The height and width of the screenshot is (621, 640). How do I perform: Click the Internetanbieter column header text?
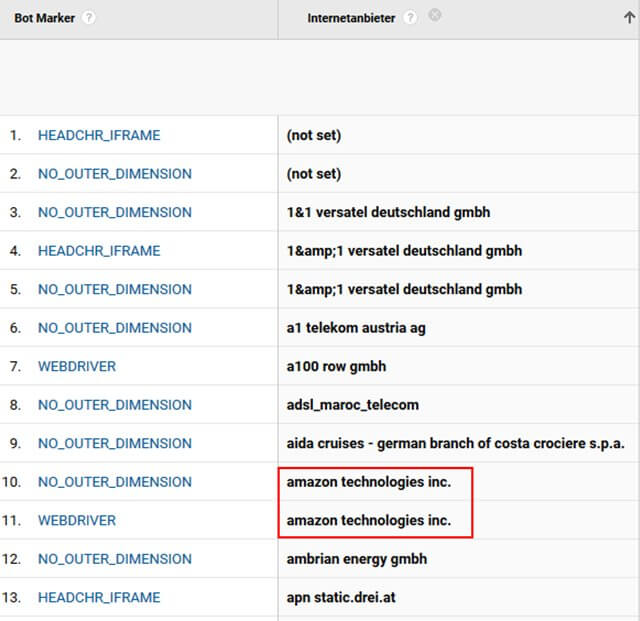pyautogui.click(x=353, y=19)
